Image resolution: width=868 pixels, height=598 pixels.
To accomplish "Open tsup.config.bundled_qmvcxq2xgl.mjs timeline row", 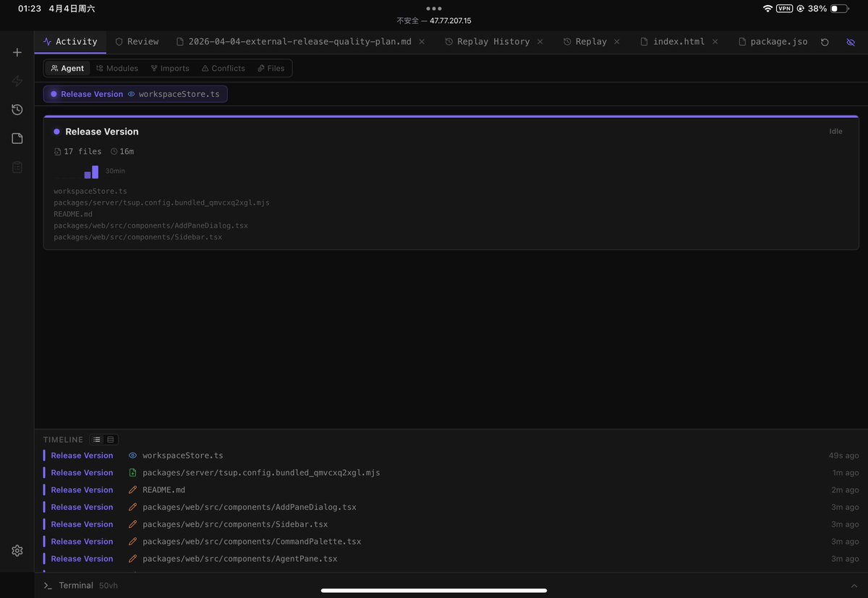I will point(451,473).
